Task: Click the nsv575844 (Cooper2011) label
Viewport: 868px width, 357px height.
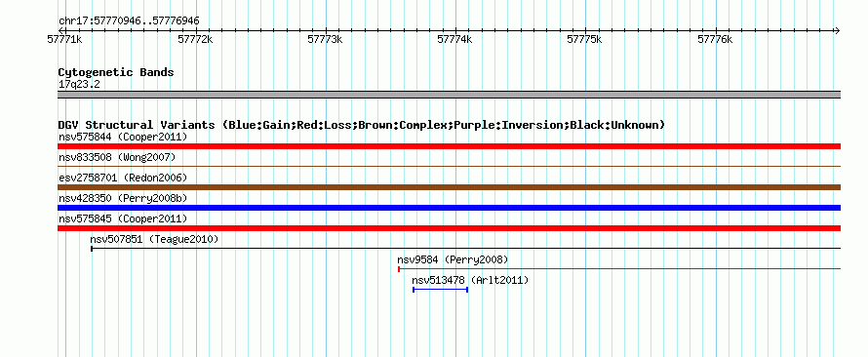Action: tap(123, 137)
